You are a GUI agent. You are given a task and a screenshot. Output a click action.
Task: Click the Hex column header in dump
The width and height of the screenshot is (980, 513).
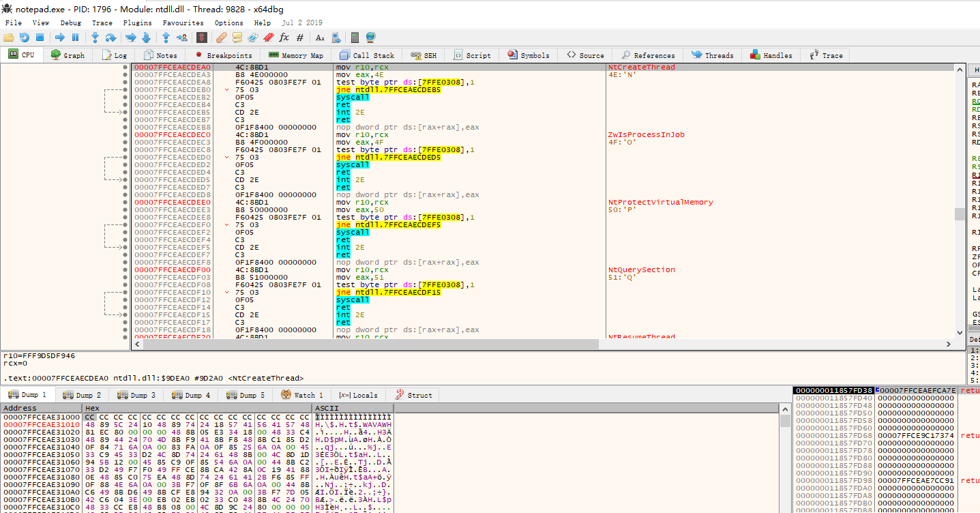93,408
